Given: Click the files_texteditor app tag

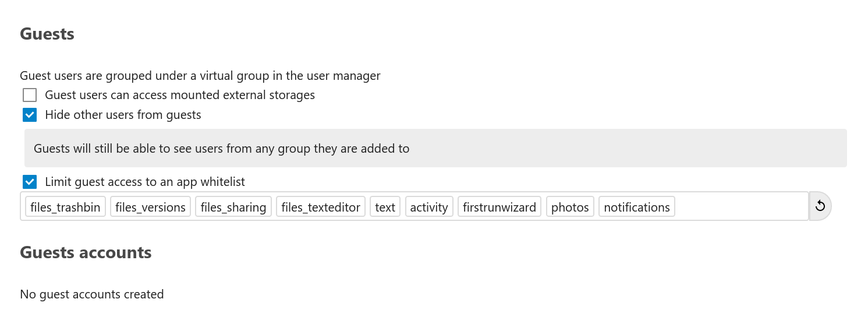Looking at the screenshot, I should point(321,207).
